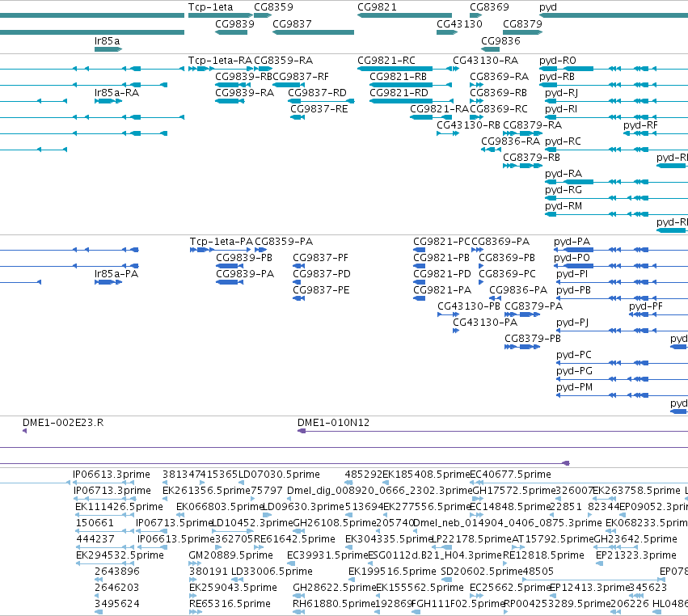Select the CG8379-RB transcript label
Screen dimensions: 688x616
[531, 158]
